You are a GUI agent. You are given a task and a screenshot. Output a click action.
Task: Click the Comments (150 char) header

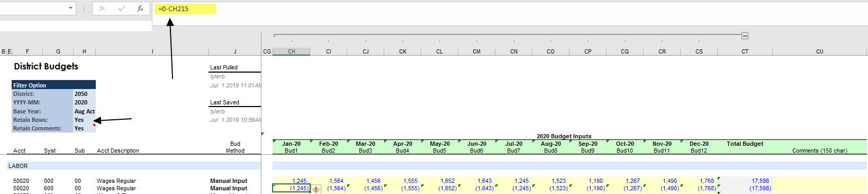point(819,151)
